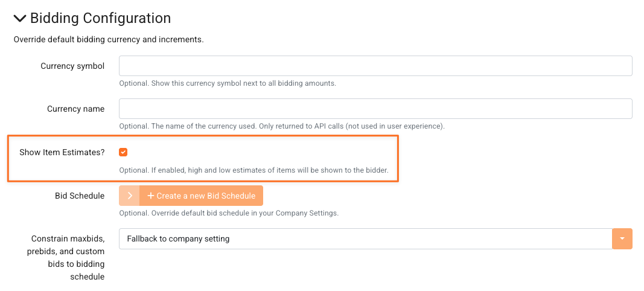The height and width of the screenshot is (291, 644).
Task: Click the Currency symbol label
Action: [x=72, y=66]
